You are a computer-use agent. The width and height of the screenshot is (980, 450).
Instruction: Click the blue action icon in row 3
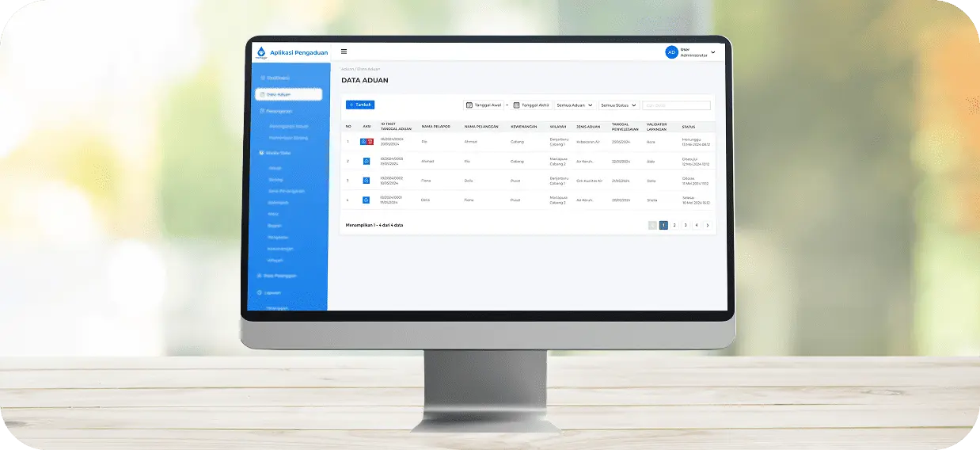[x=367, y=181]
